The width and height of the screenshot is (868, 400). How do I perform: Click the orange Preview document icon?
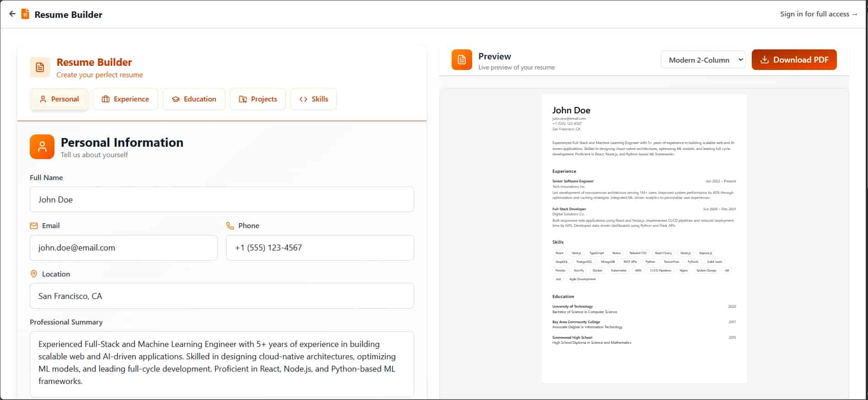462,60
